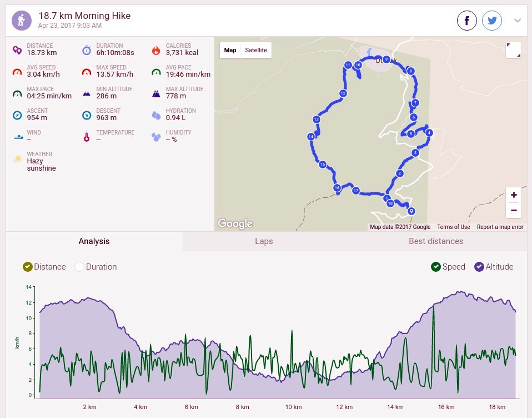Click the 10 km axis label
The width and height of the screenshot is (532, 418).
pyautogui.click(x=293, y=407)
